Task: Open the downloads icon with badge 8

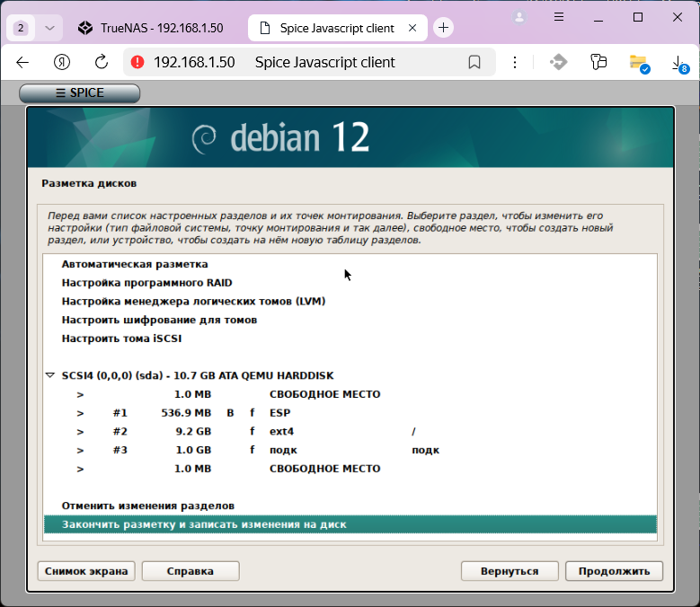Action: [x=680, y=64]
